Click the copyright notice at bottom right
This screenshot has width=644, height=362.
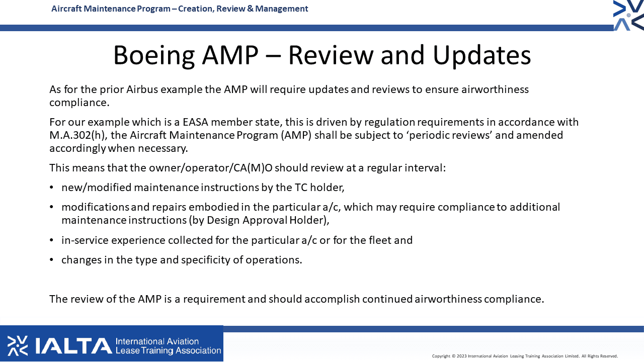coord(525,356)
